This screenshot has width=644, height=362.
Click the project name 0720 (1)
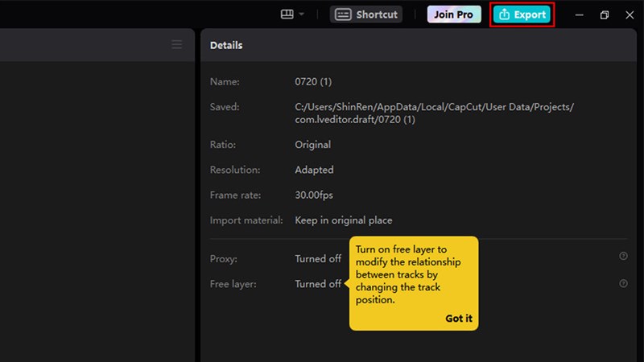tap(314, 82)
